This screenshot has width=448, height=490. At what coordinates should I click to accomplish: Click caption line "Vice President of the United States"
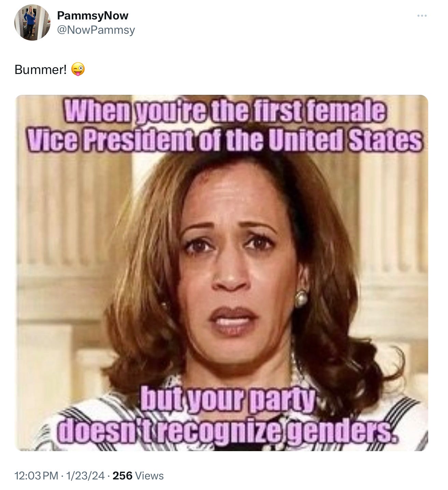tap(225, 140)
